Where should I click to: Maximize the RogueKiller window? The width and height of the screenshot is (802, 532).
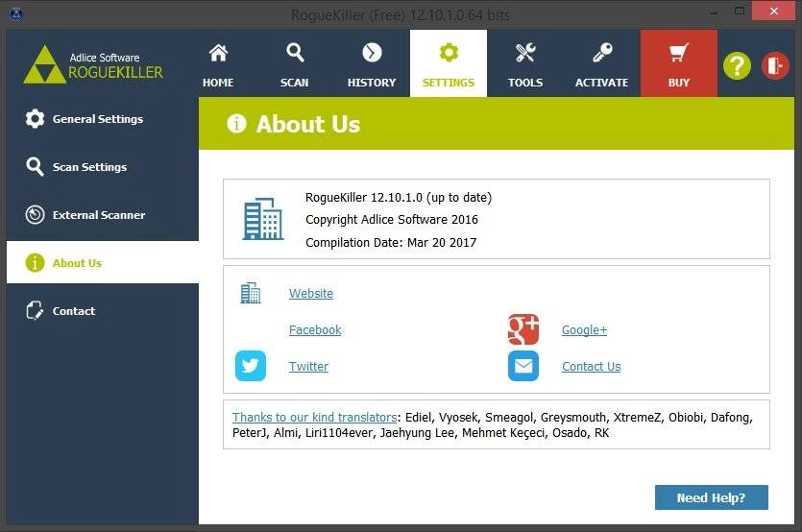pyautogui.click(x=739, y=12)
